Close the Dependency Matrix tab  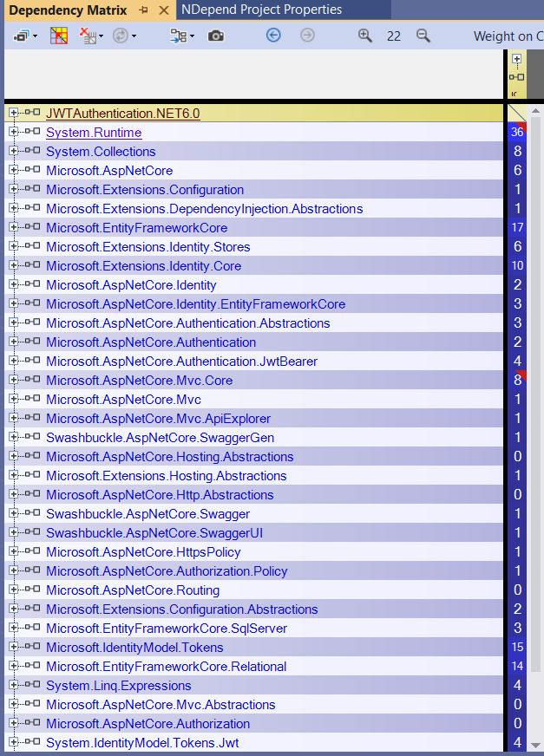[164, 10]
